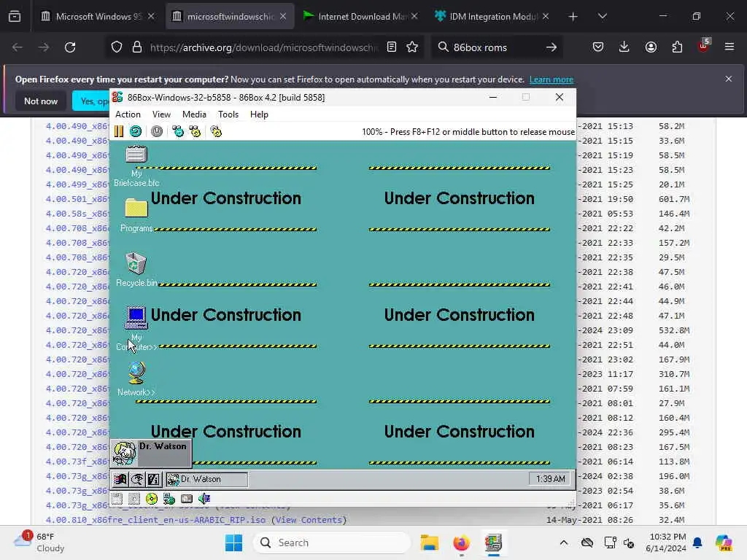Send Ctrl+Alt+Del using 86Box toolbar icon
Viewport: 747px width, 560px height.
[x=178, y=131]
